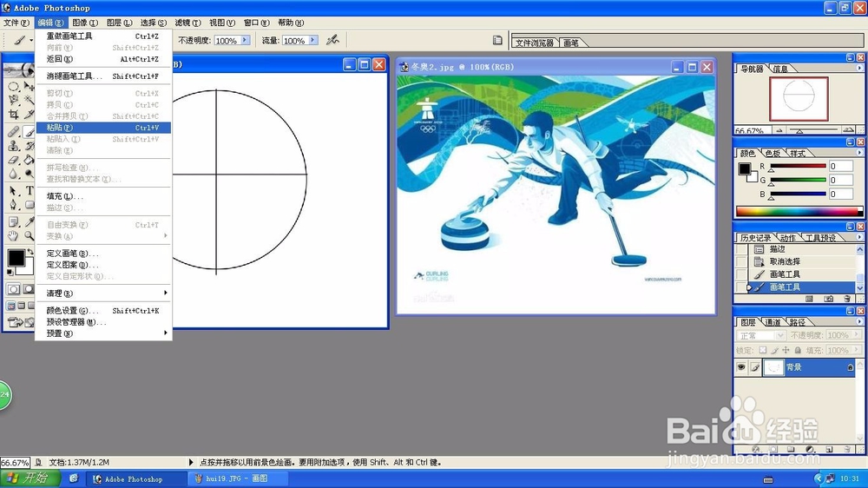
Task: Click the trash icon in History panel
Action: point(847,299)
